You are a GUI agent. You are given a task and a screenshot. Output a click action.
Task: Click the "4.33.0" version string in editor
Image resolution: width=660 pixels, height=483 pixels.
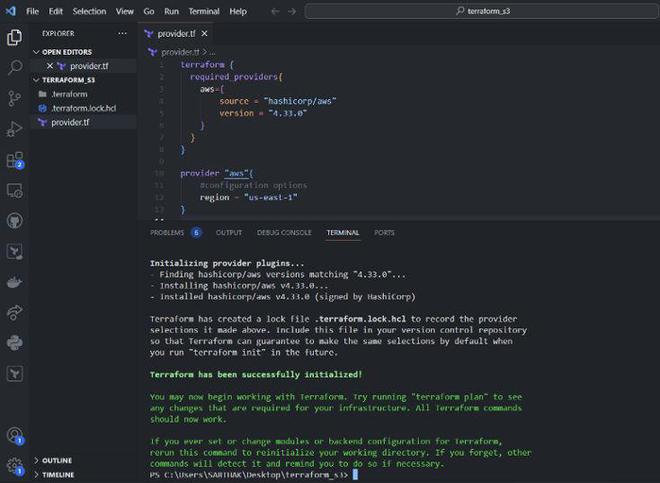(287, 113)
